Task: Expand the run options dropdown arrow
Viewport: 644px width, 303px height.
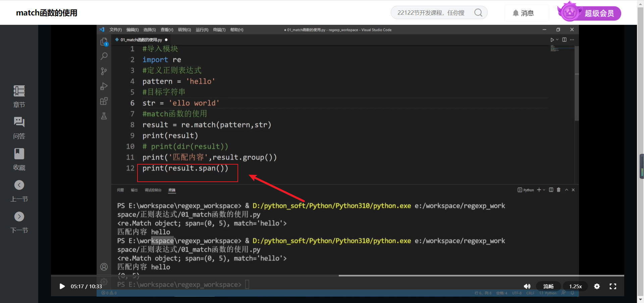Action: (x=557, y=40)
